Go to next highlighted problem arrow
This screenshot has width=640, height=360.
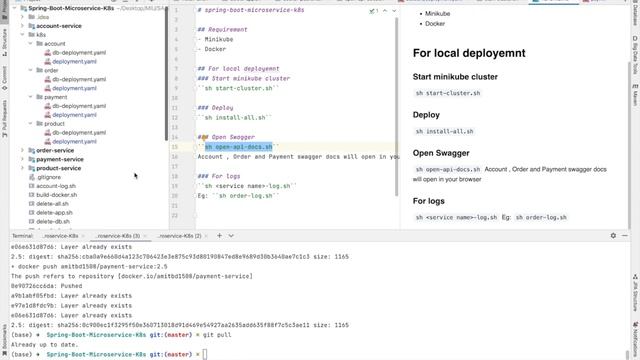point(394,11)
